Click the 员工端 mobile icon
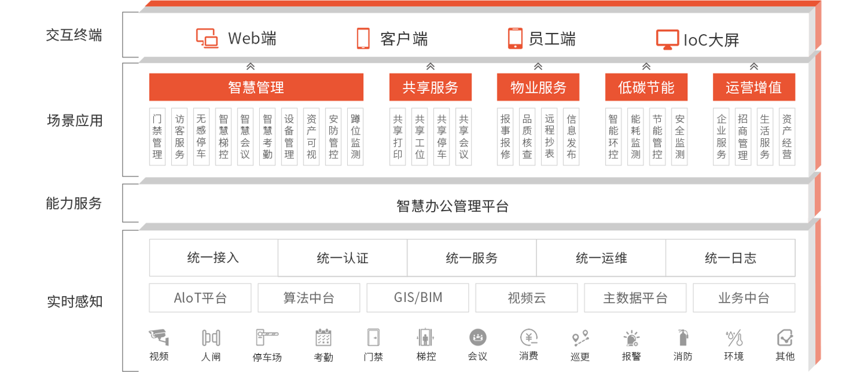 (515, 38)
